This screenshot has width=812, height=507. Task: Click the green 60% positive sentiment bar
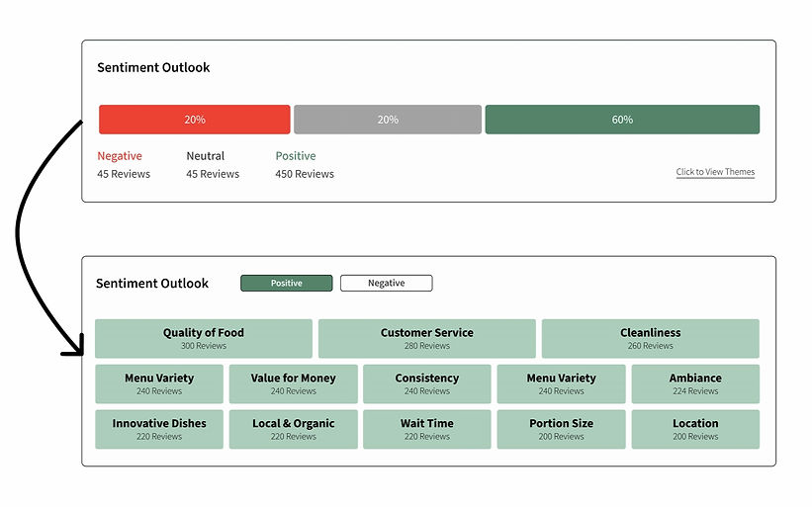(x=622, y=120)
